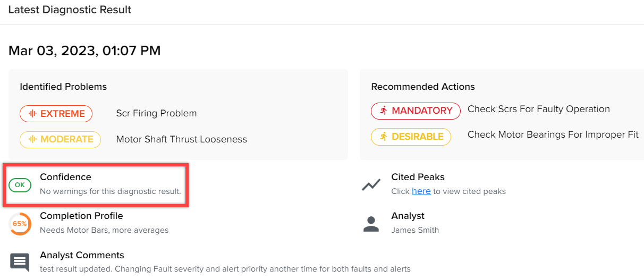The image size is (644, 279).
Task: Click the running figure icon in MANDATORY badge
Action: point(384,111)
